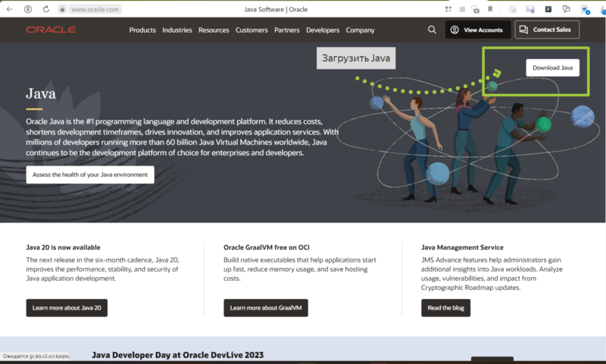606x364 pixels.
Task: Open the Company menu
Action: [x=361, y=30]
